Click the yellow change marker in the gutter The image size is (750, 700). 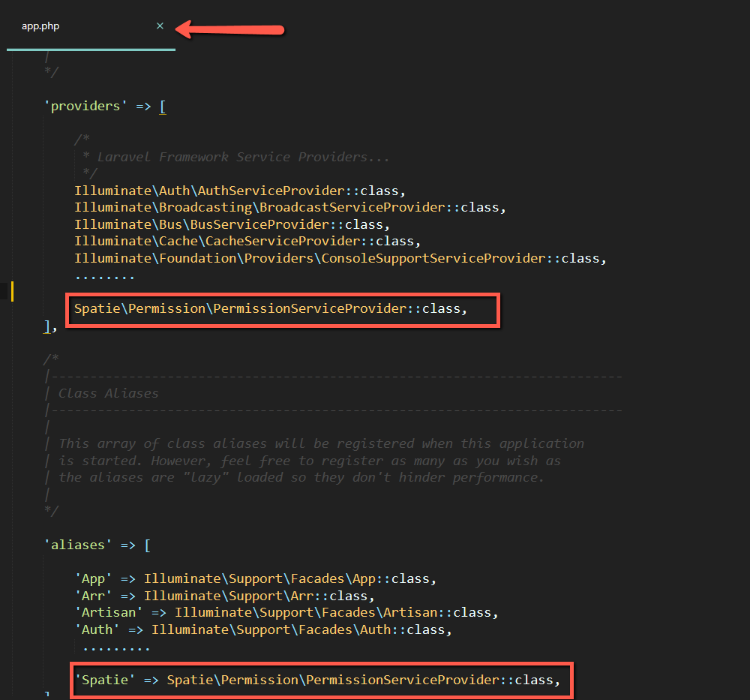pos(11,291)
